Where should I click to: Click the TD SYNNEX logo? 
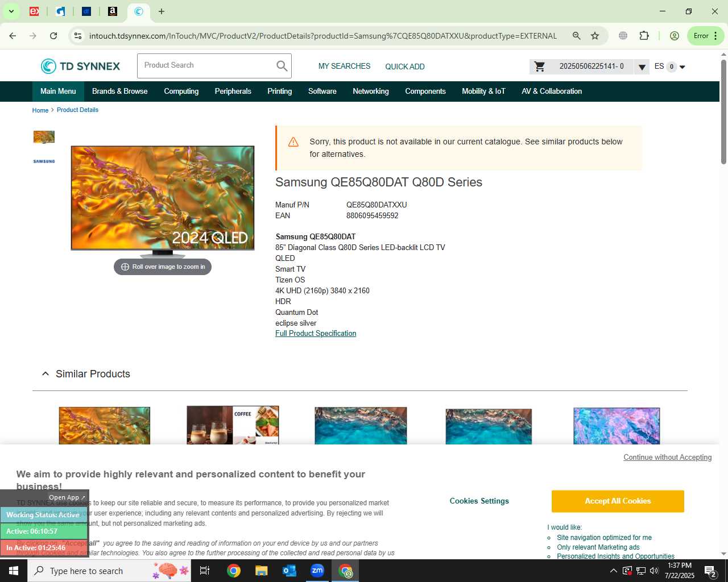tap(80, 66)
